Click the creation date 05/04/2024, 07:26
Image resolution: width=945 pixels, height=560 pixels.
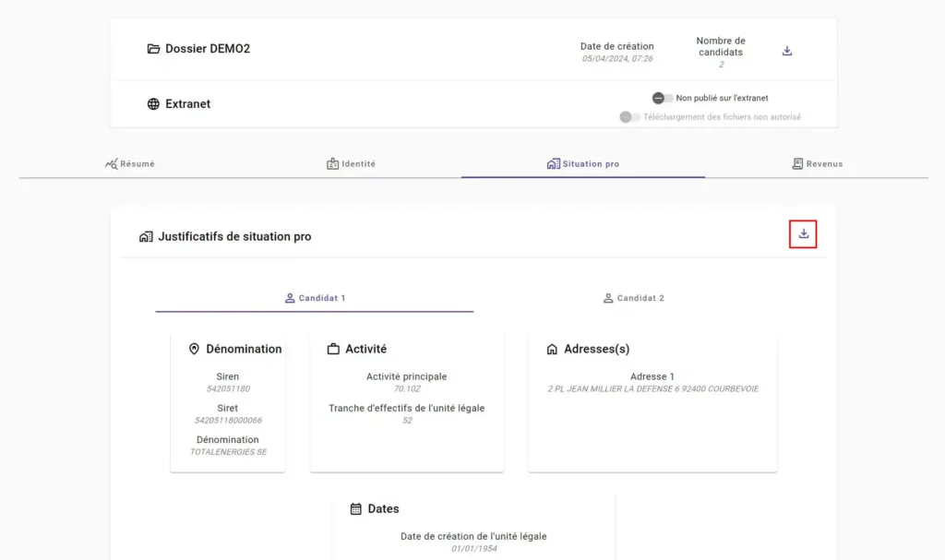pyautogui.click(x=617, y=58)
